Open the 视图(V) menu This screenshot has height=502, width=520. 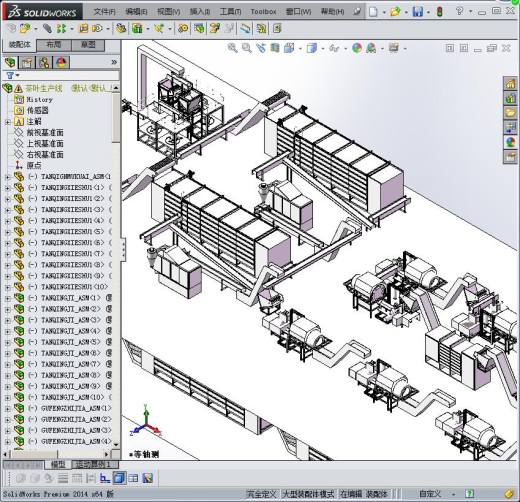(x=168, y=12)
